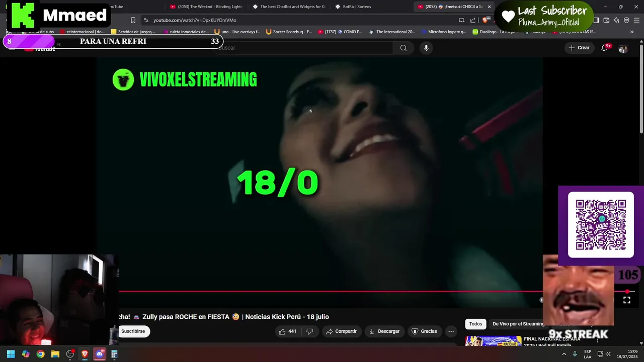644x362 pixels.
Task: Toggle the browser sidebar panel icon
Action: pos(596,20)
